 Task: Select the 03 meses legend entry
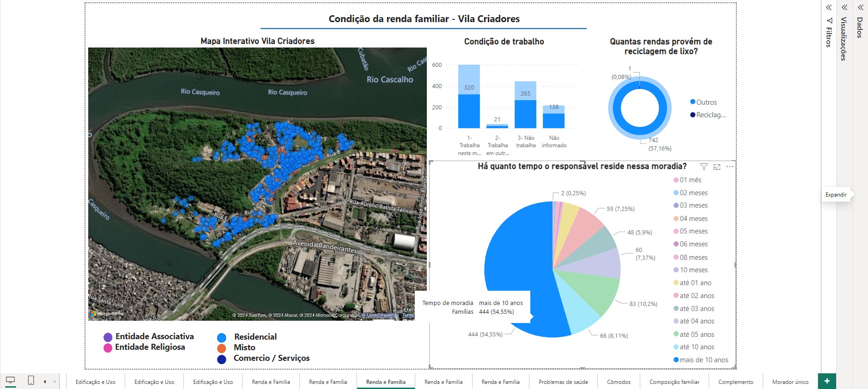point(691,205)
